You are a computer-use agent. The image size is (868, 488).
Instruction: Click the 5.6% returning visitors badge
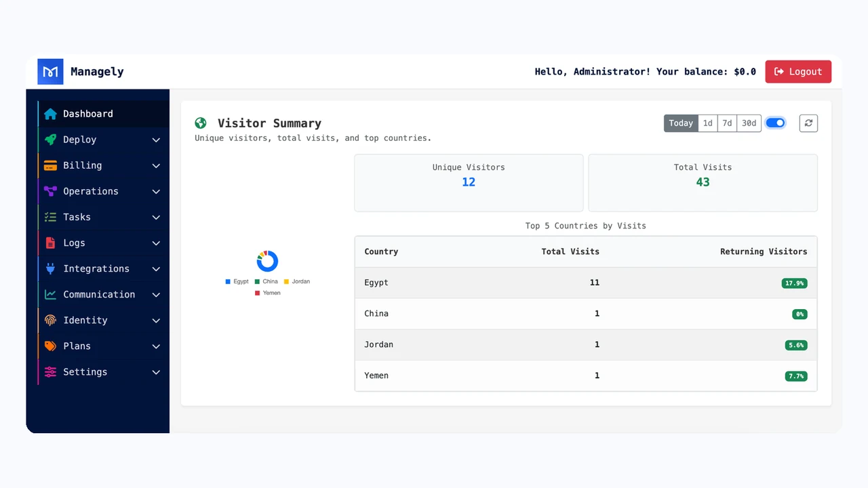(796, 345)
